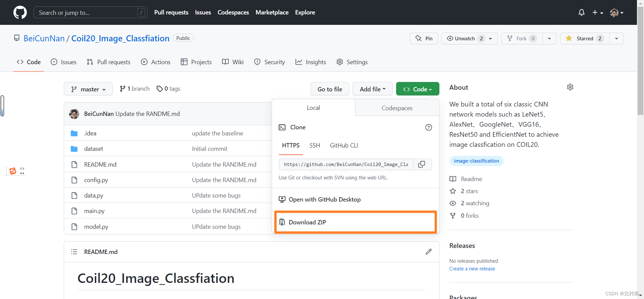The height and width of the screenshot is (299, 644).
Task: Click BeiCunNan commit author avatar
Action: click(x=74, y=114)
